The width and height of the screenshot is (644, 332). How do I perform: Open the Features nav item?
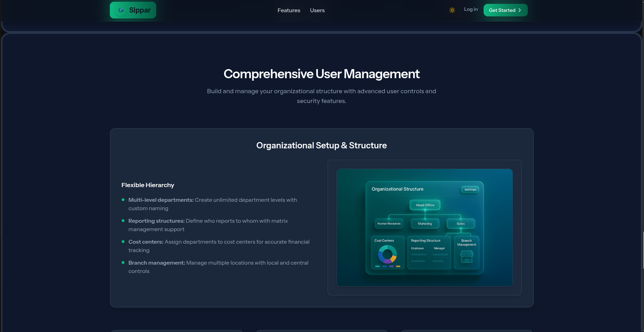click(289, 10)
